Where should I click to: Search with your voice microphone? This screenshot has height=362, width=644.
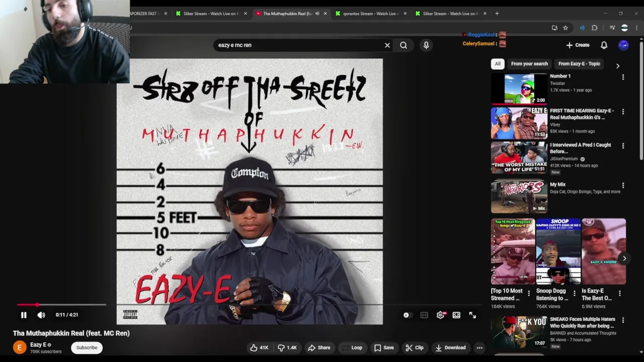[426, 45]
